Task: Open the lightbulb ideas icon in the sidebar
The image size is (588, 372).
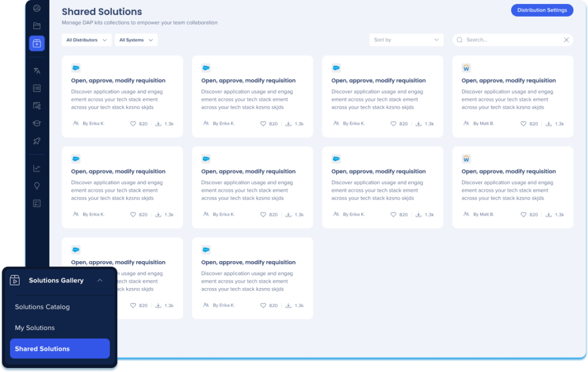Action: click(x=36, y=185)
